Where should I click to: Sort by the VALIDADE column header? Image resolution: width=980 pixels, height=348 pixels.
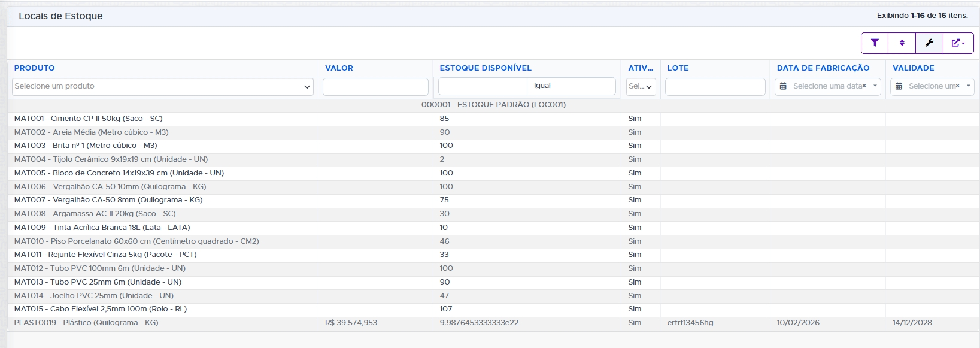(x=913, y=68)
